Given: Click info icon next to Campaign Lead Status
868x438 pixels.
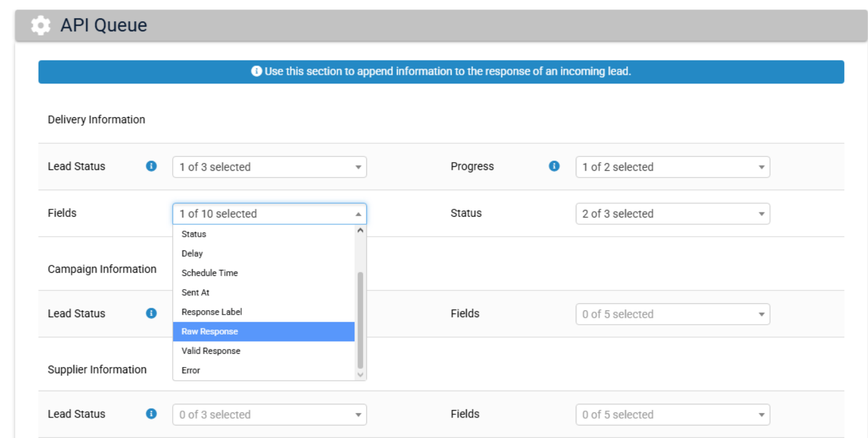Looking at the screenshot, I should click(x=151, y=313).
